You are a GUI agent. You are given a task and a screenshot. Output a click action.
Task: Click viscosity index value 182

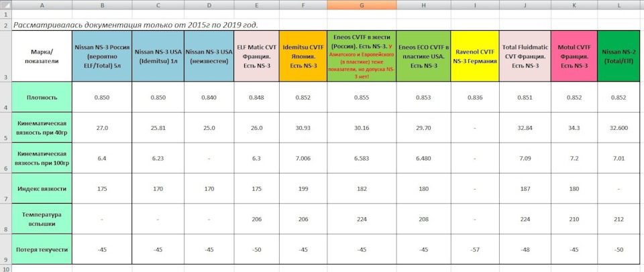(x=362, y=189)
